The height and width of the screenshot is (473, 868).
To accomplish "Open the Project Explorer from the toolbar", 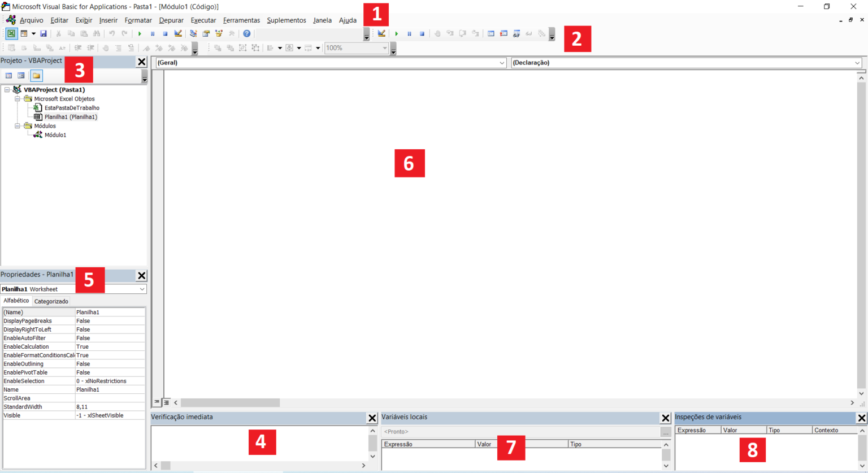I will [193, 34].
